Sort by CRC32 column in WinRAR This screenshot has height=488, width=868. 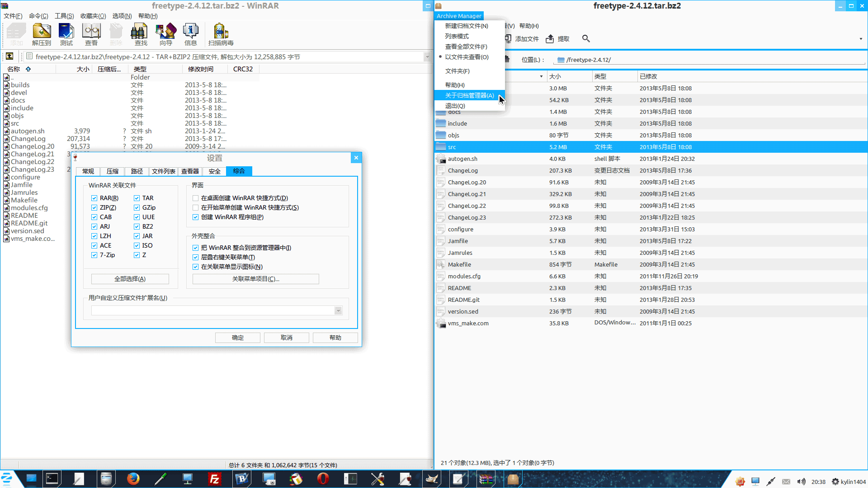(243, 69)
